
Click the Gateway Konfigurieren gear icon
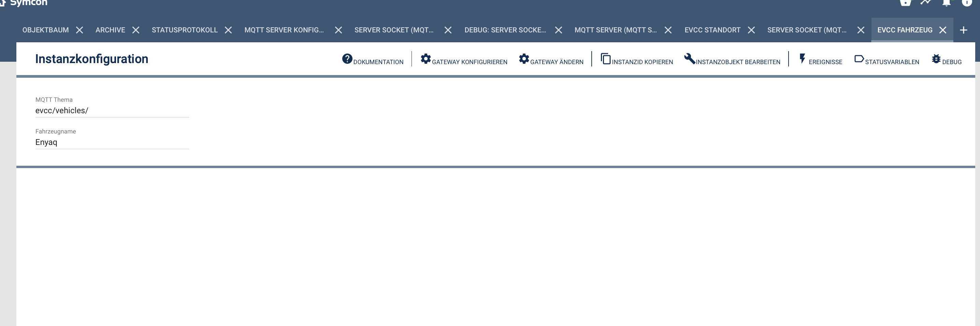pyautogui.click(x=426, y=59)
